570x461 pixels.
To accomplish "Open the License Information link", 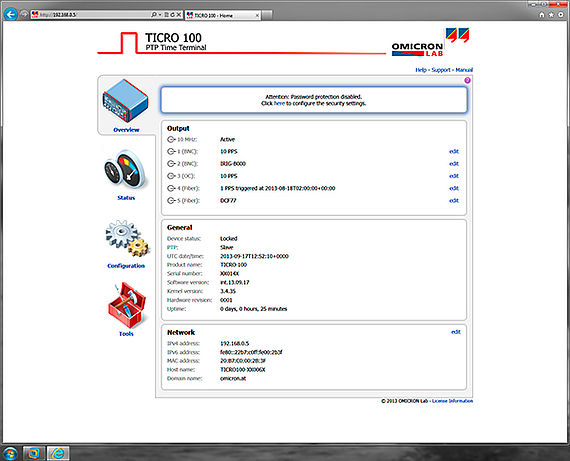I will click(452, 401).
